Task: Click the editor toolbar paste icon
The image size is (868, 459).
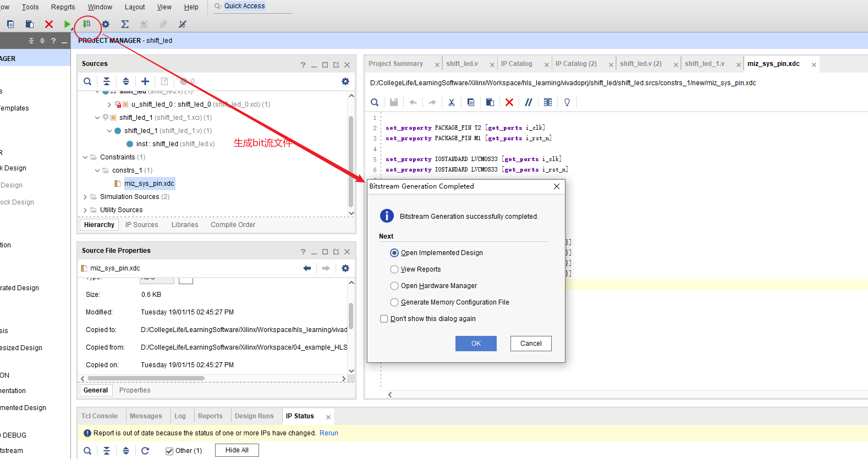Action: 490,102
